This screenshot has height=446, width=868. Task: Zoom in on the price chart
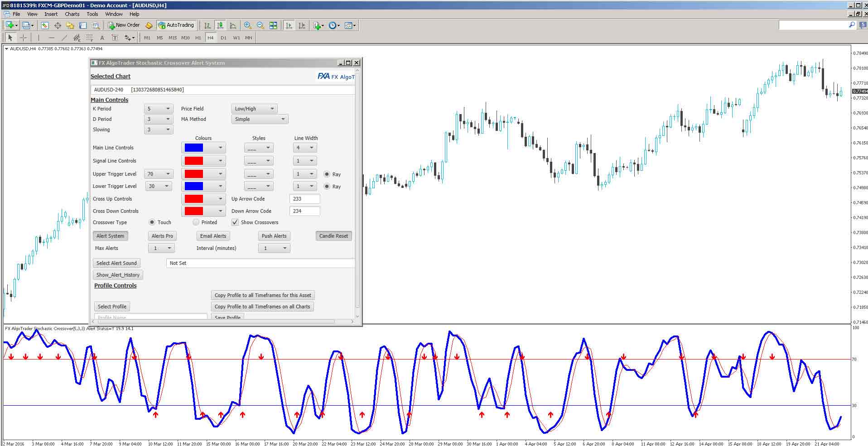(x=247, y=25)
